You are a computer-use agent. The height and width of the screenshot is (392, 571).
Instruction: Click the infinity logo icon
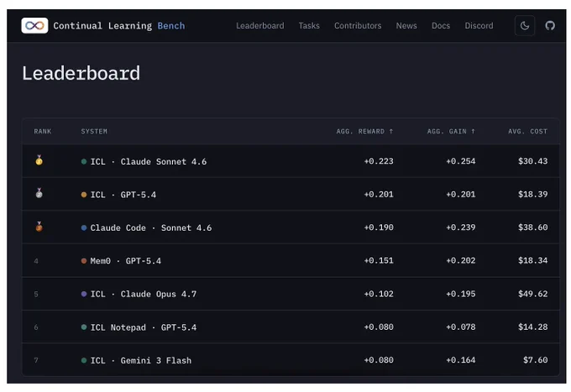coord(34,25)
